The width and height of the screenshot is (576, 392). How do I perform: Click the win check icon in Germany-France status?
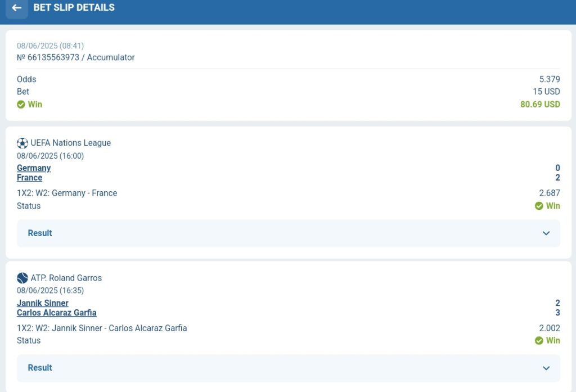coord(539,206)
